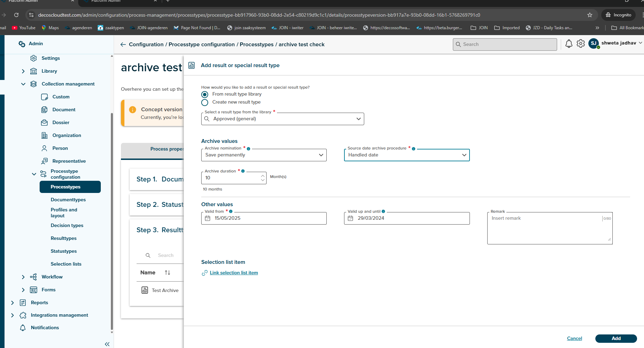644x348 pixels.
Task: Open Decision types in the sidebar
Action: point(67,225)
